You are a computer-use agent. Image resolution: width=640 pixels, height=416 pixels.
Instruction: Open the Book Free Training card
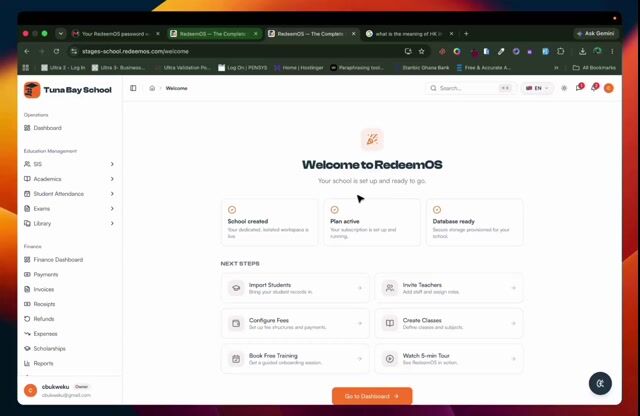pyautogui.click(x=296, y=359)
